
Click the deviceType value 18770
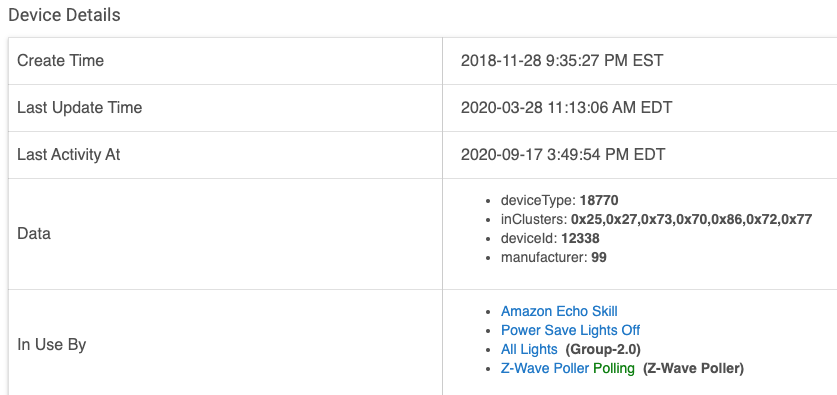tap(599, 201)
